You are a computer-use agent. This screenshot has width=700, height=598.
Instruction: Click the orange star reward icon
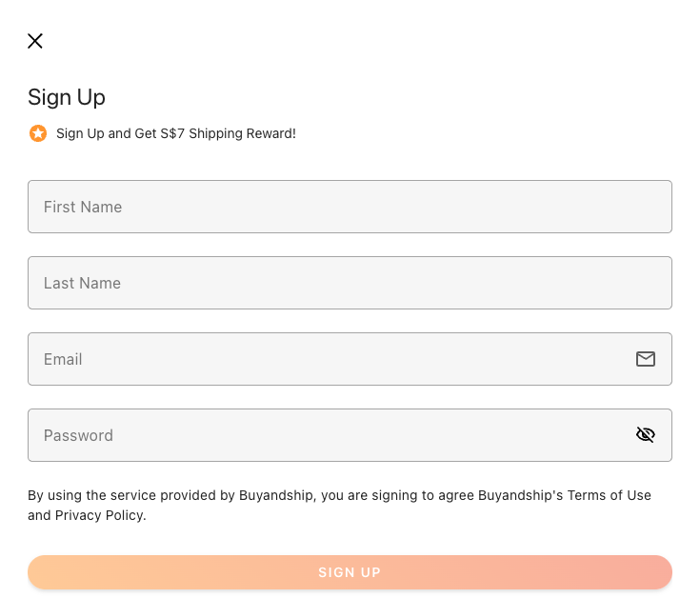(38, 133)
